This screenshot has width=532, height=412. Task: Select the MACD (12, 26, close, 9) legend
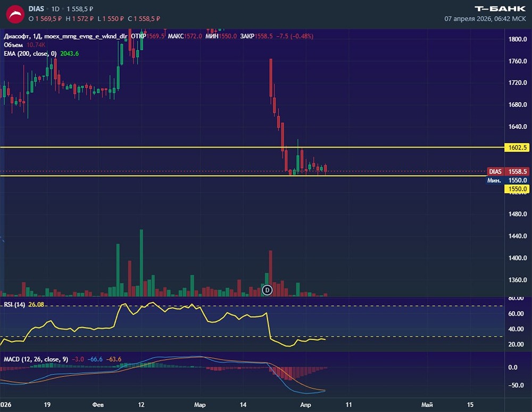[36, 359]
